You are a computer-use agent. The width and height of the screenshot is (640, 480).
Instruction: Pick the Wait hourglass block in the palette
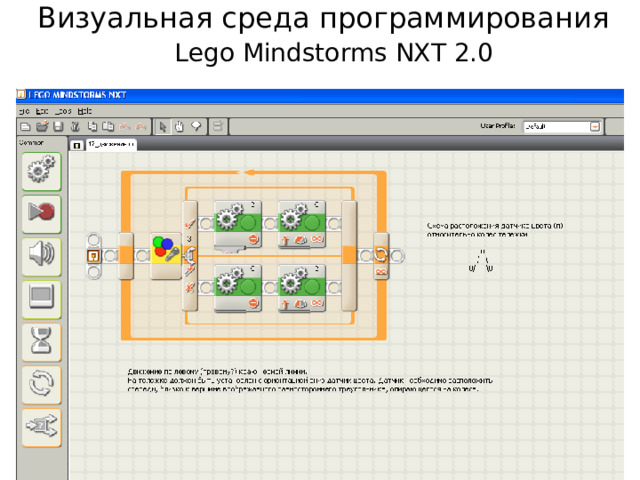42,342
